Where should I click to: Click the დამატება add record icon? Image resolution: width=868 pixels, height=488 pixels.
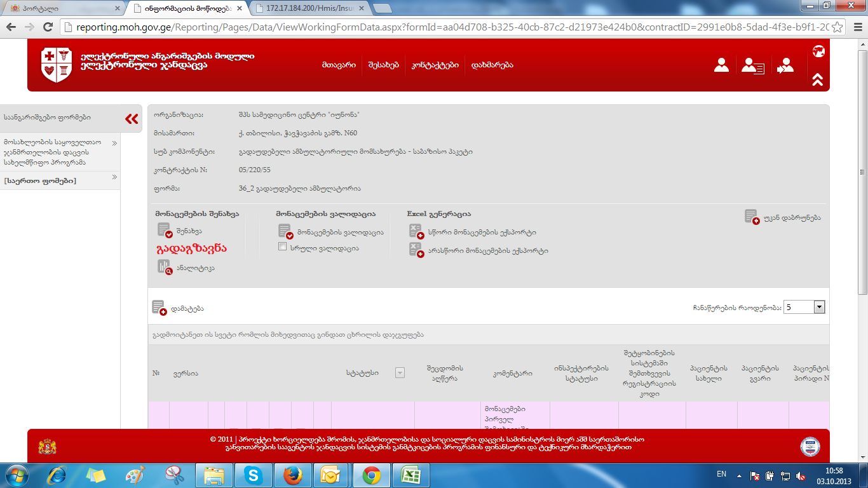(x=159, y=308)
